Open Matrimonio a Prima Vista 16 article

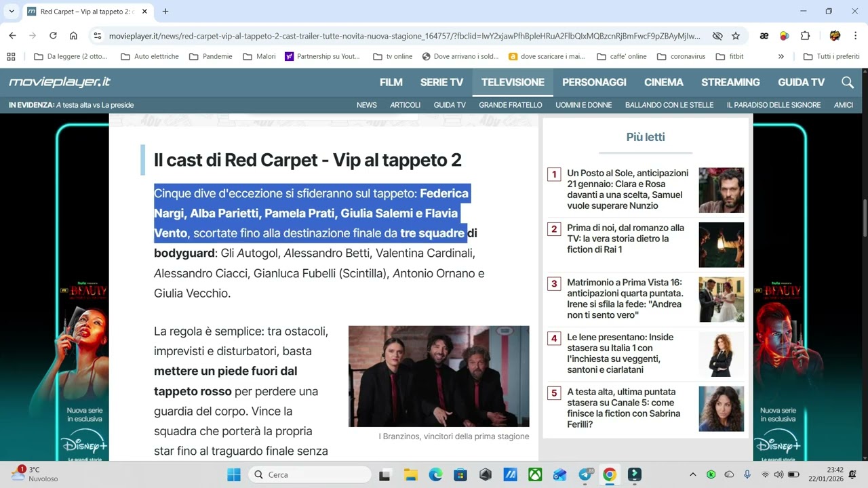(x=625, y=299)
